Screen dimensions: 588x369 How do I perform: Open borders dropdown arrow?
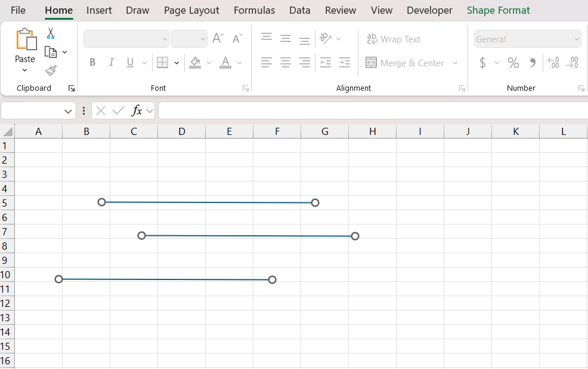(x=177, y=63)
